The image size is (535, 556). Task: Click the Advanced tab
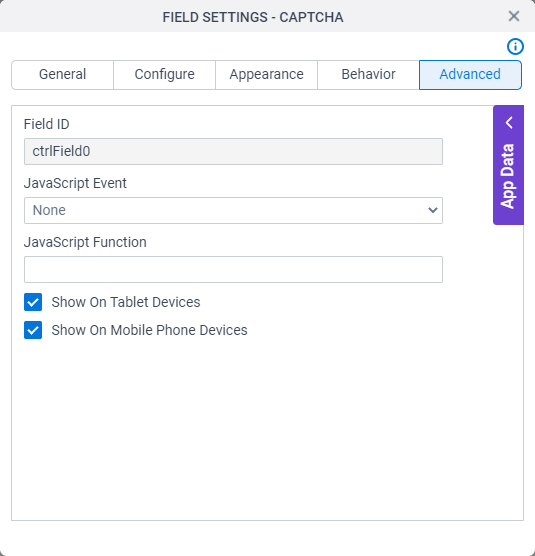click(470, 75)
